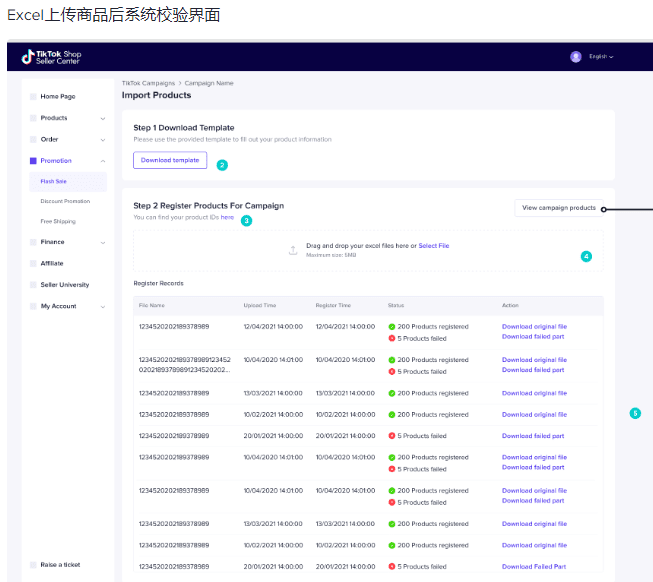Screen dimensions: 653x582
Task: Go to Home Page in sidebar
Action: pyautogui.click(x=58, y=97)
